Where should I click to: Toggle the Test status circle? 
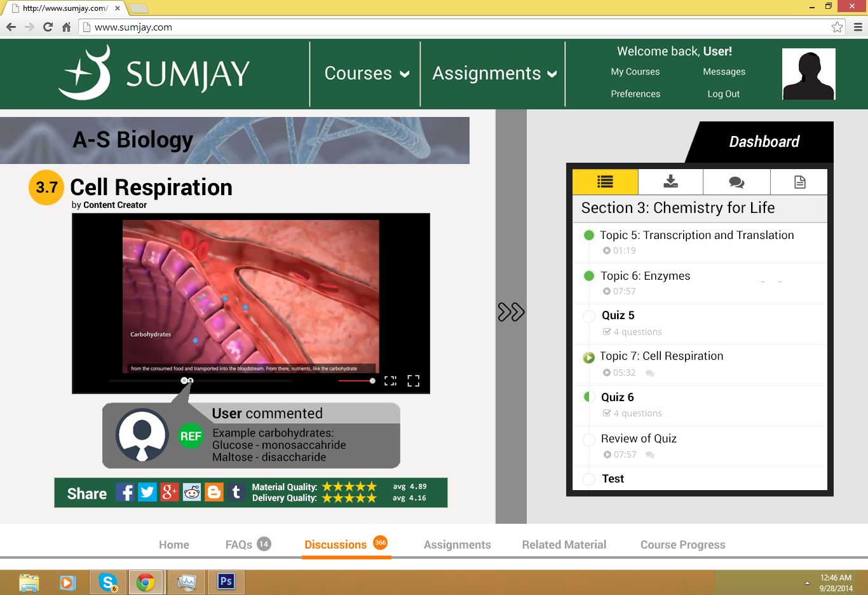589,479
